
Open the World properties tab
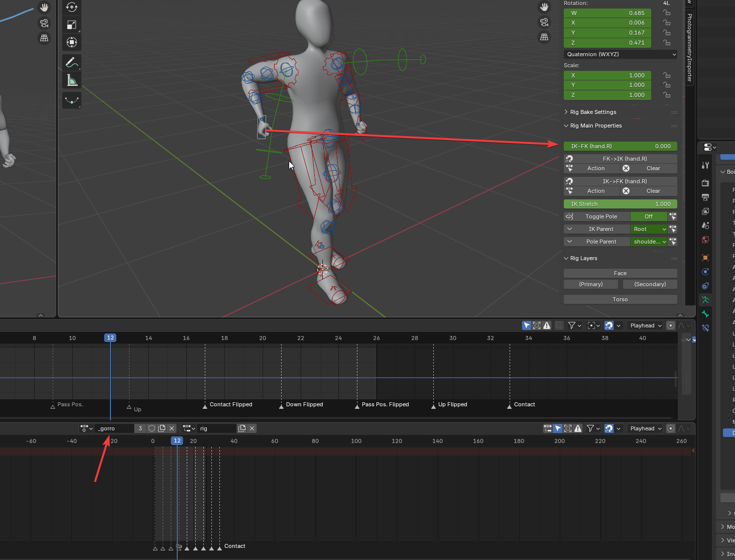tap(705, 240)
